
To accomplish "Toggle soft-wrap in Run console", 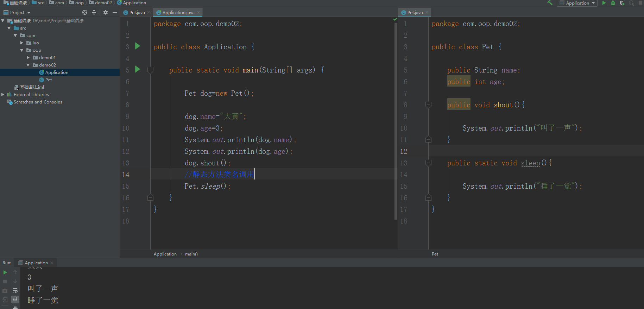I will [x=15, y=291].
